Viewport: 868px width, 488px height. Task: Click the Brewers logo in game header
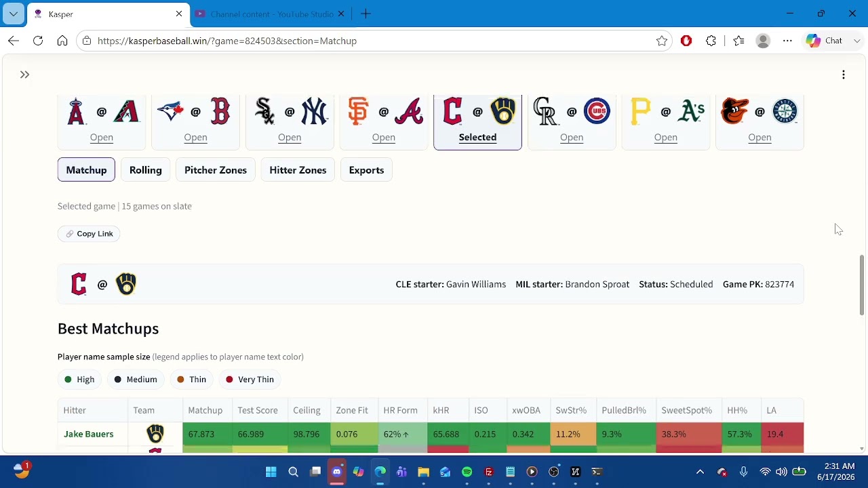pos(126,284)
